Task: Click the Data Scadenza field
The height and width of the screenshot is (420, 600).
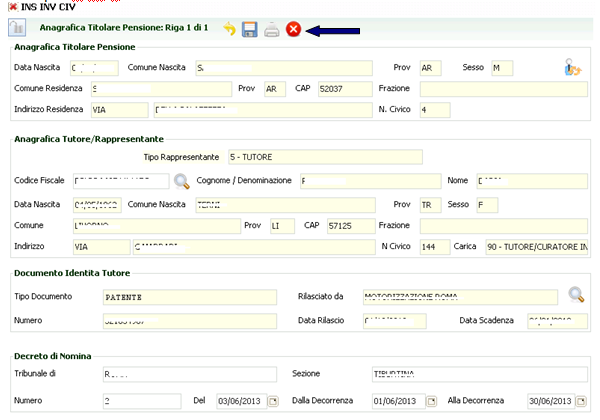Action: click(558, 321)
